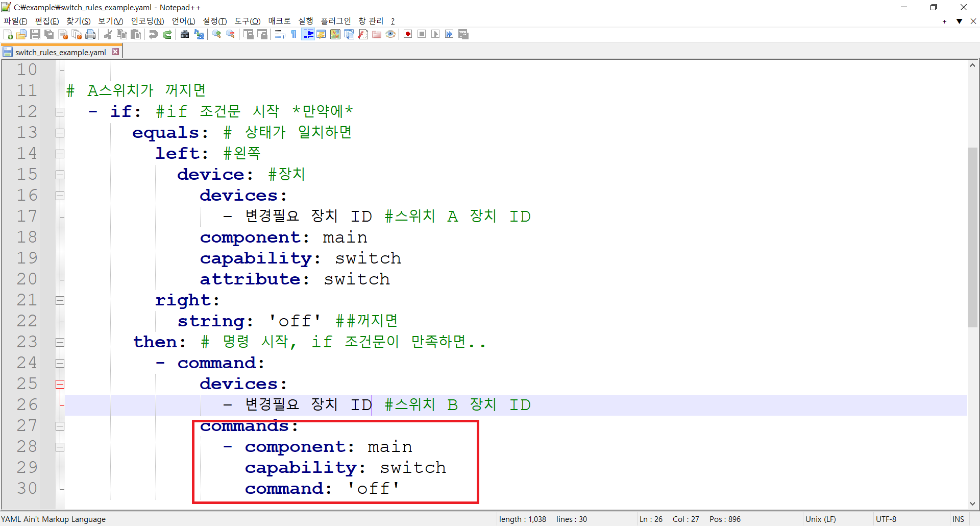This screenshot has height=526, width=980.
Task: Open Folder as Workspace icon
Action: [377, 34]
